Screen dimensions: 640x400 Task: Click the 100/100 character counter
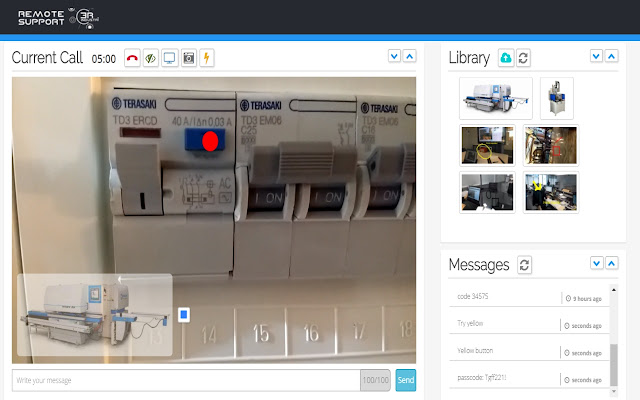(x=376, y=380)
